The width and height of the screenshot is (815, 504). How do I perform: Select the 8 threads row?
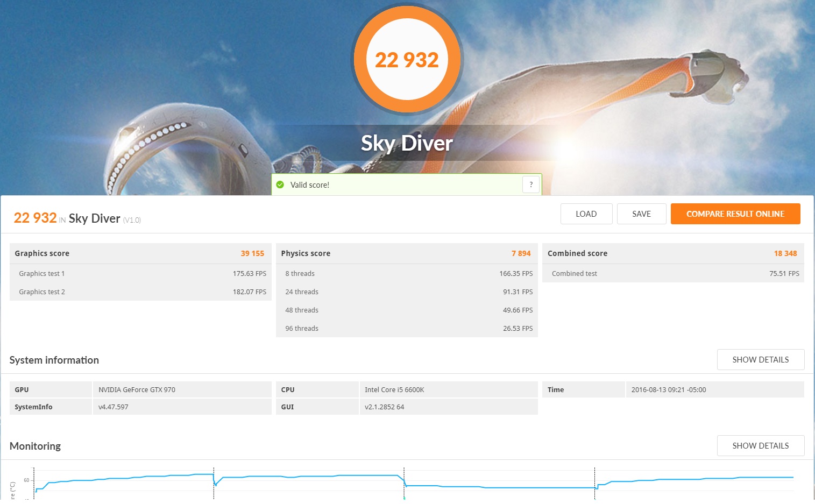[407, 273]
